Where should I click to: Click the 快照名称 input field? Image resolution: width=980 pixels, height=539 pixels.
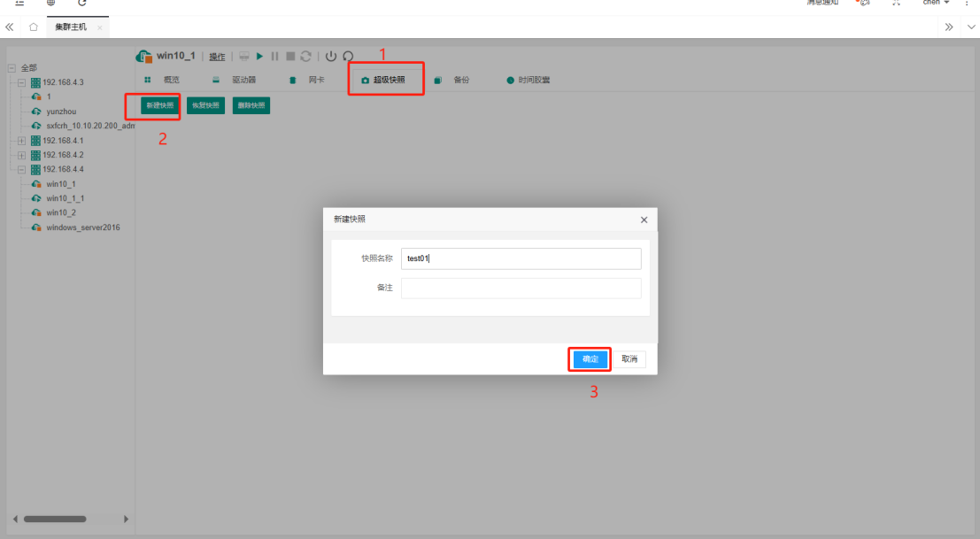[x=521, y=258]
